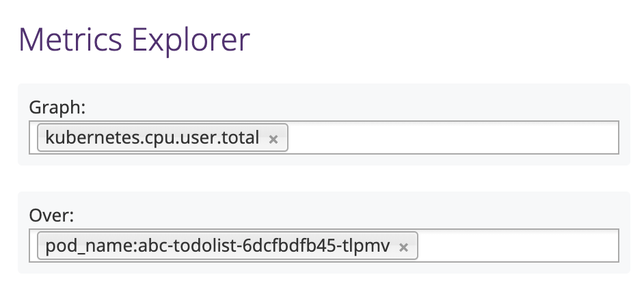The width and height of the screenshot is (644, 290).
Task: Focus the Over scope input field
Action: click(x=323, y=246)
